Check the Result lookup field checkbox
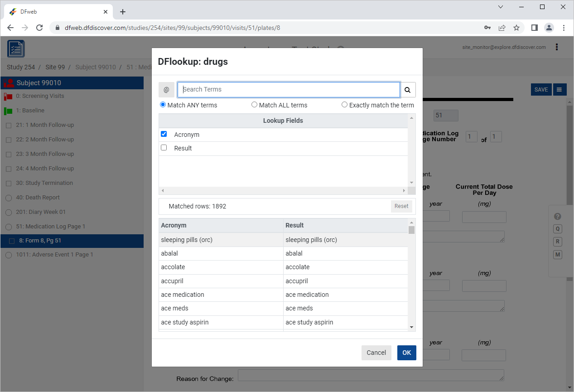Image resolution: width=574 pixels, height=392 pixels. pyautogui.click(x=164, y=148)
